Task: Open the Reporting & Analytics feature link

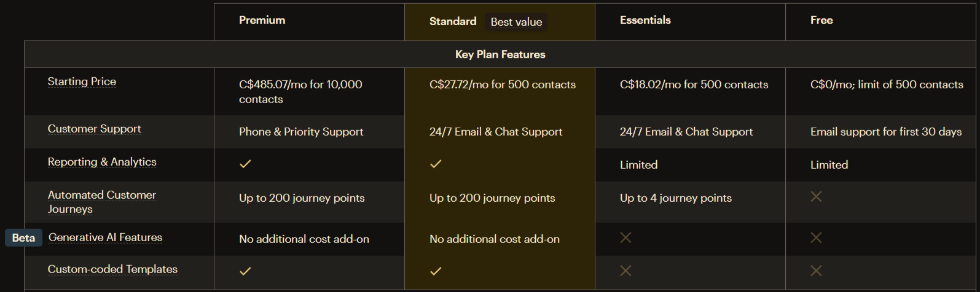Action: 102,162
